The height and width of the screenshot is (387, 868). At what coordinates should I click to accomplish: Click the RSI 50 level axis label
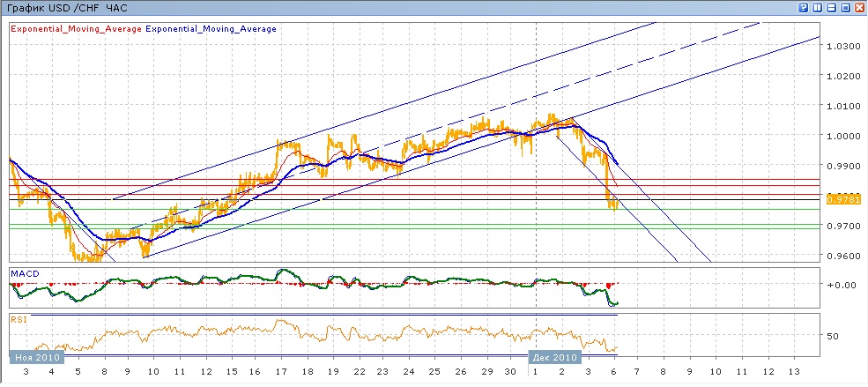point(834,336)
